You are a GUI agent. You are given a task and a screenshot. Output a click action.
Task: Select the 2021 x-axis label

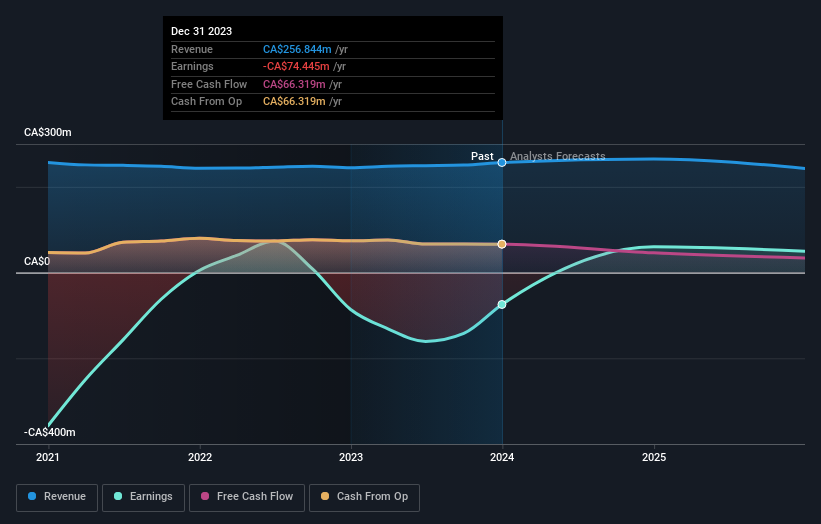48,458
